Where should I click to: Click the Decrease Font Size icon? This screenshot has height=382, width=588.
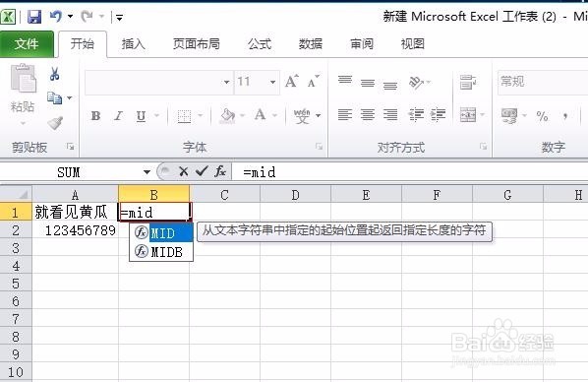pyautogui.click(x=313, y=81)
